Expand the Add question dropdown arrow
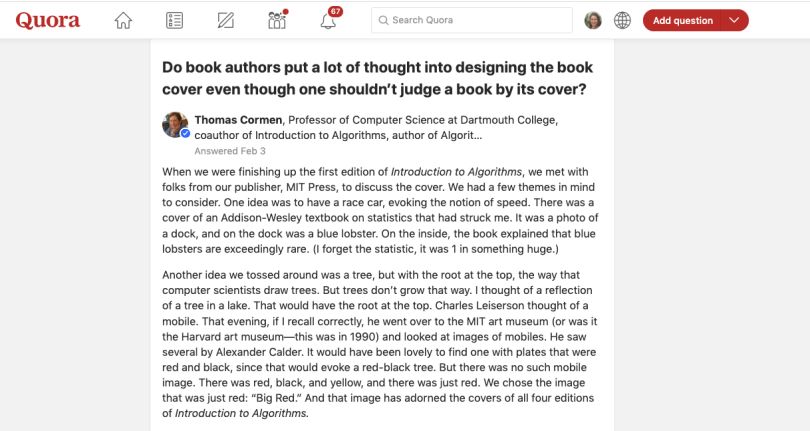The width and height of the screenshot is (810, 431). [x=734, y=20]
